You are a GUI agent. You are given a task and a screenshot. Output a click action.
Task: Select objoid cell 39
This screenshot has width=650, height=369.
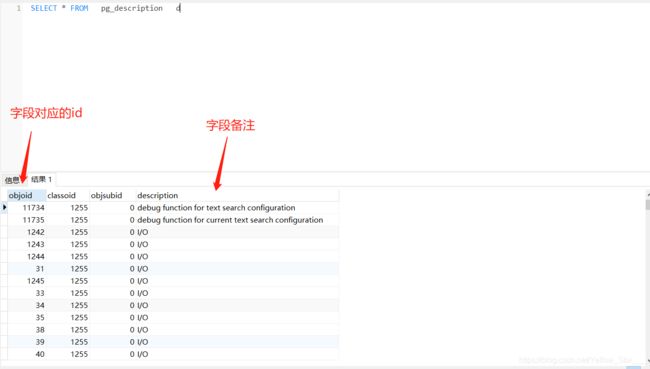click(26, 342)
